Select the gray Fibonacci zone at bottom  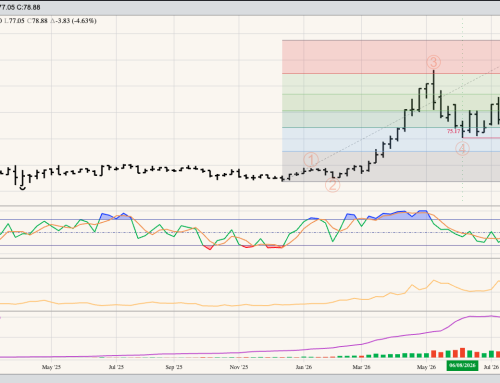[x=391, y=167]
